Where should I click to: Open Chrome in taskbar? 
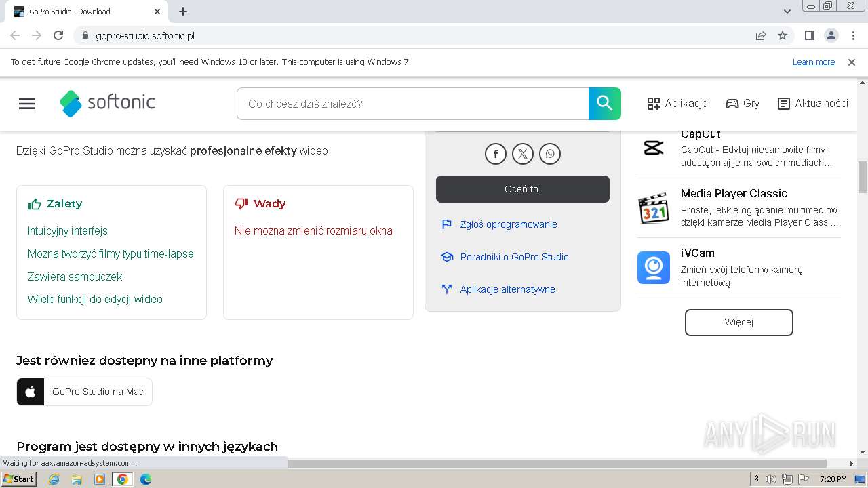(x=123, y=479)
